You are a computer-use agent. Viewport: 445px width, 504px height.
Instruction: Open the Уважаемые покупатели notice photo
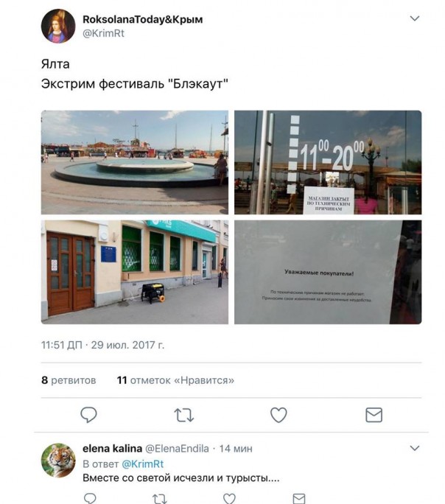(x=328, y=272)
